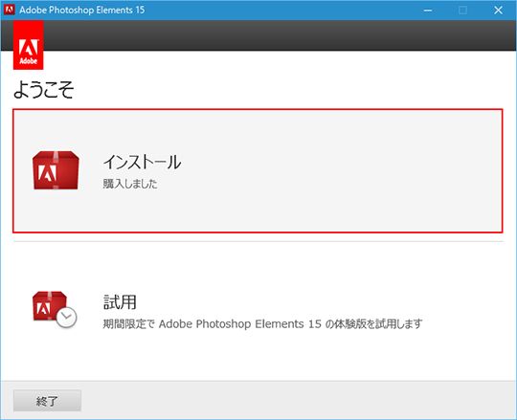Minimize the Photoshop Elements installer window
Image resolution: width=517 pixels, height=420 pixels.
[428, 11]
